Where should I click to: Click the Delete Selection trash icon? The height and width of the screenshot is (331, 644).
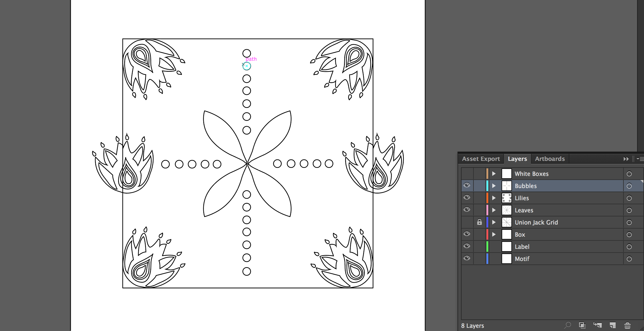click(x=627, y=325)
